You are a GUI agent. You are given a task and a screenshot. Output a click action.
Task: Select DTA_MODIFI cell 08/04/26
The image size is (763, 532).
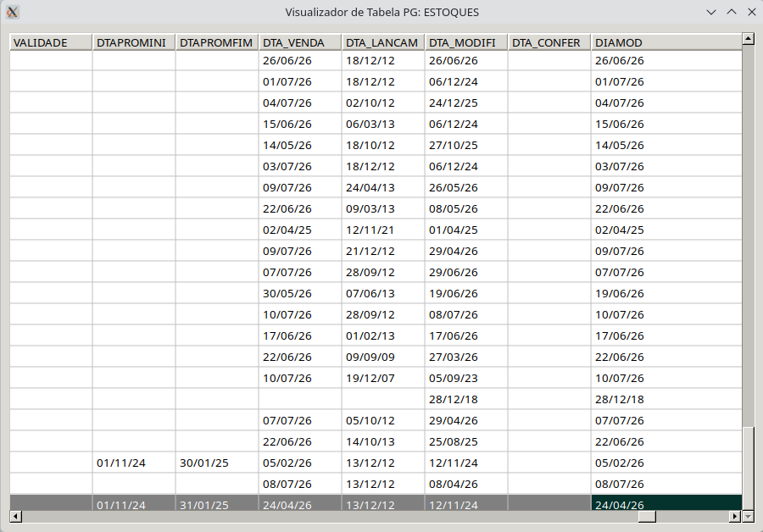[x=466, y=484]
